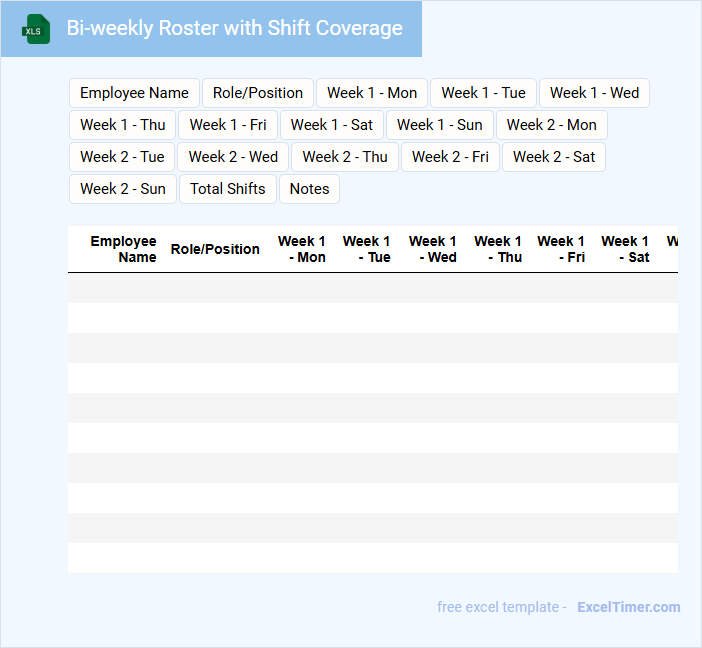702x648 pixels.
Task: Open the ExcelTimer.com link
Action: (628, 607)
